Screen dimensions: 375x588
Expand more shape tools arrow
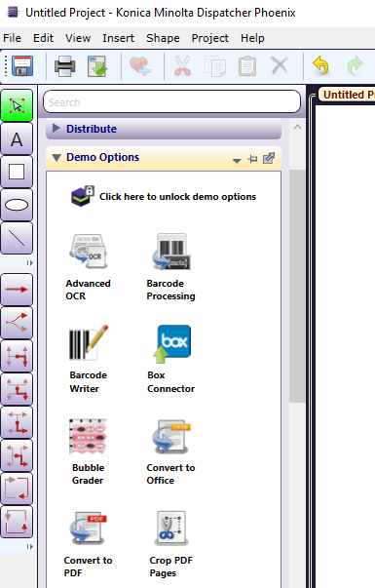point(29,263)
